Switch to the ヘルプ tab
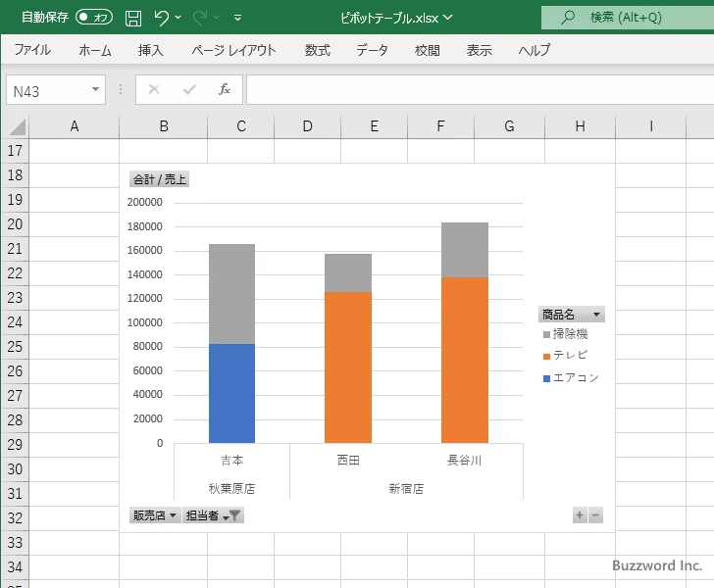This screenshot has height=588, width=714. (x=535, y=50)
